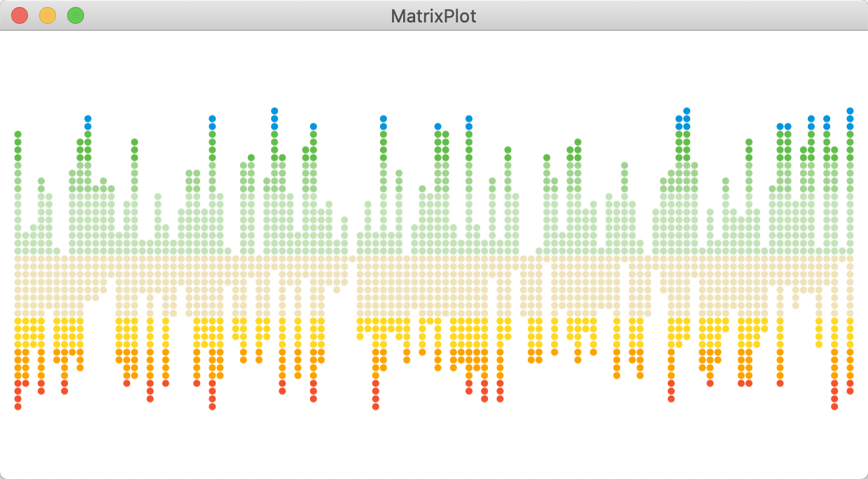Pick bottom red dot of second blue-topped column

[212, 406]
